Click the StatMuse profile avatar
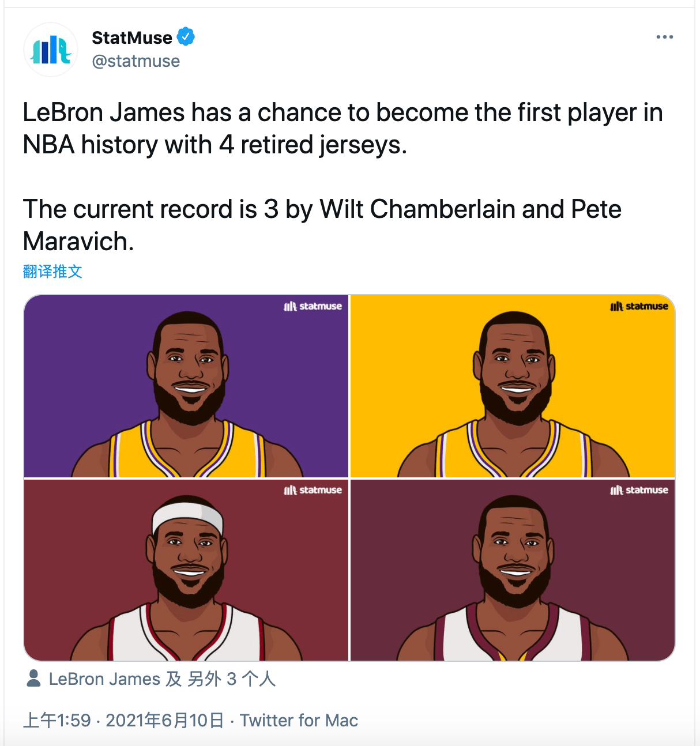Screen dimensions: 700x746 click(x=51, y=50)
